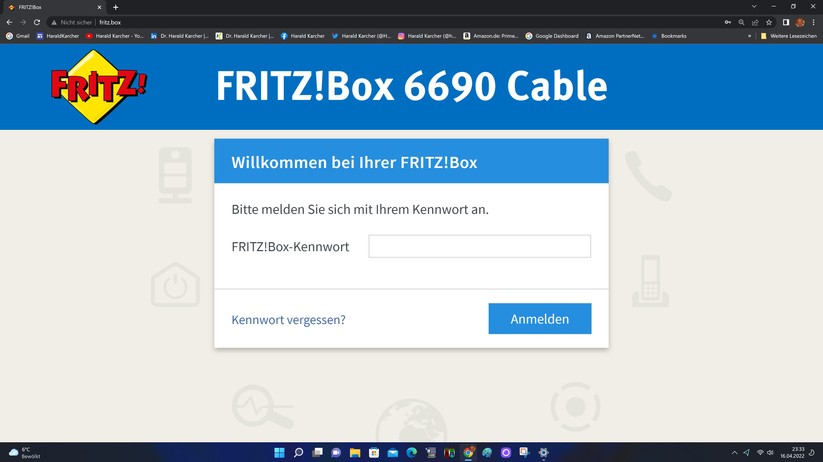
Task: Open Microsoft Store from the taskbar
Action: click(x=374, y=453)
